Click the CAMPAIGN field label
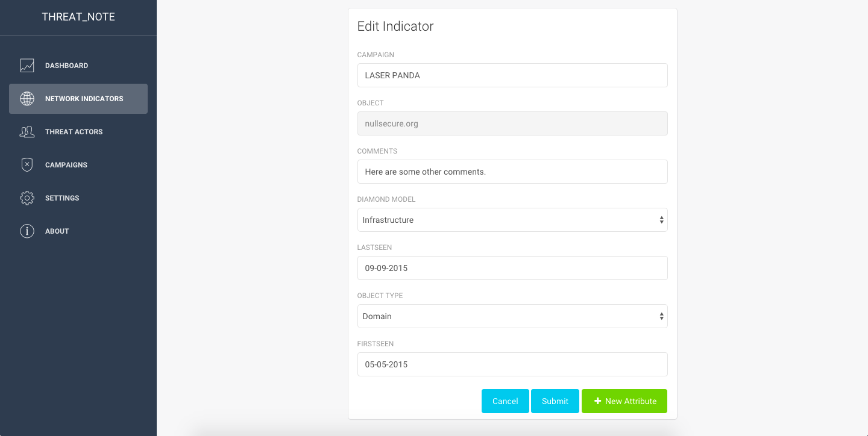Image resolution: width=868 pixels, height=436 pixels. tap(376, 55)
